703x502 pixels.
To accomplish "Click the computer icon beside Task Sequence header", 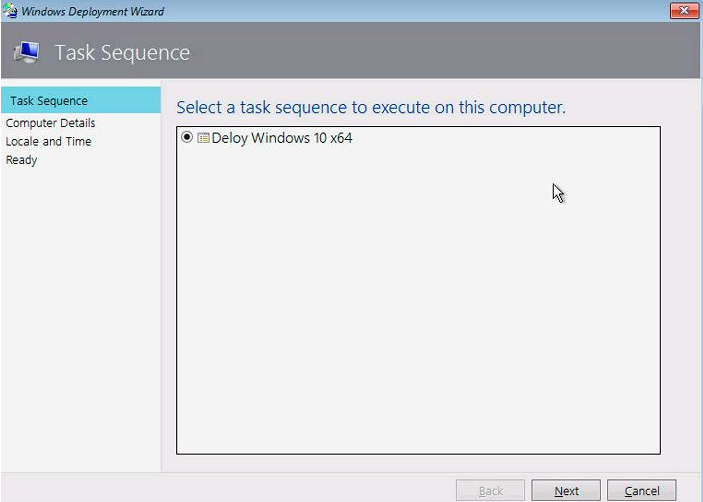I will click(26, 52).
